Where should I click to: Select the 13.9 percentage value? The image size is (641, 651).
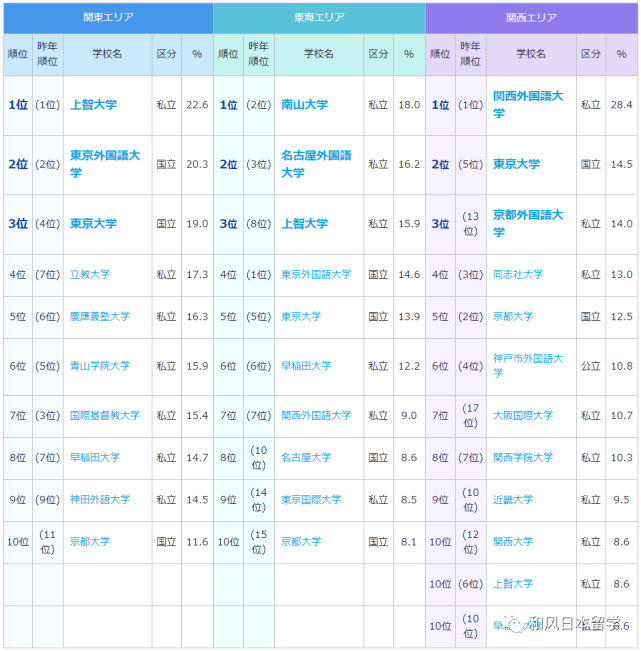(409, 316)
